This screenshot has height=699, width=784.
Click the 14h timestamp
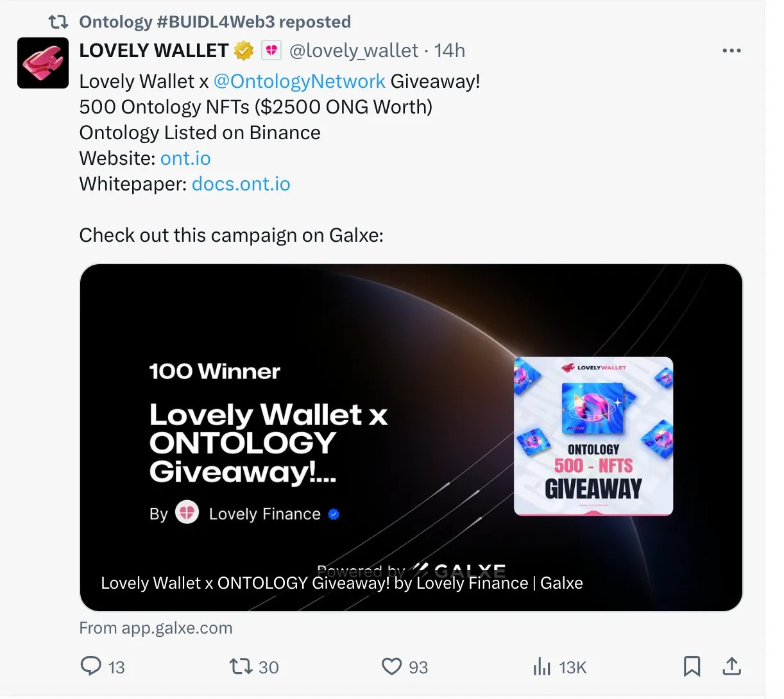coord(450,51)
